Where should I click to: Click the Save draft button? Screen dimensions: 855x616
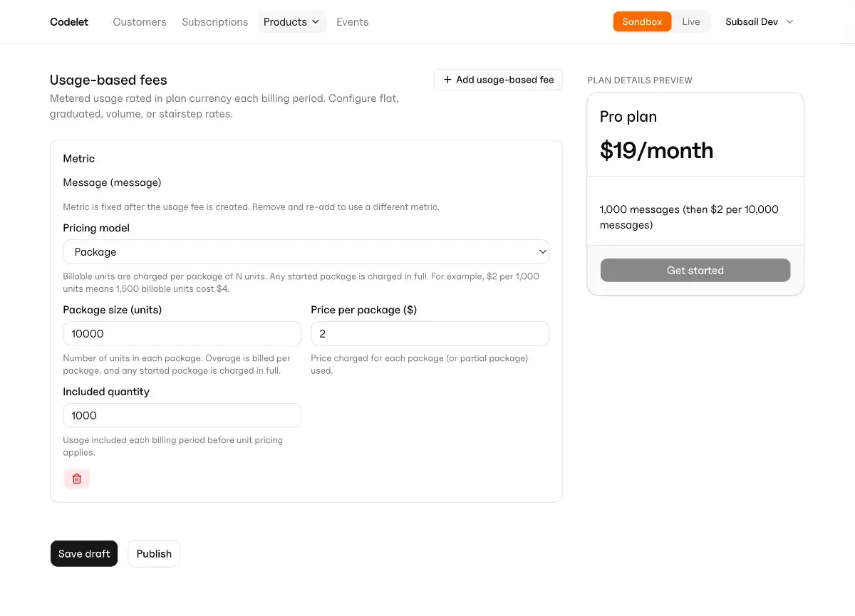click(x=84, y=553)
